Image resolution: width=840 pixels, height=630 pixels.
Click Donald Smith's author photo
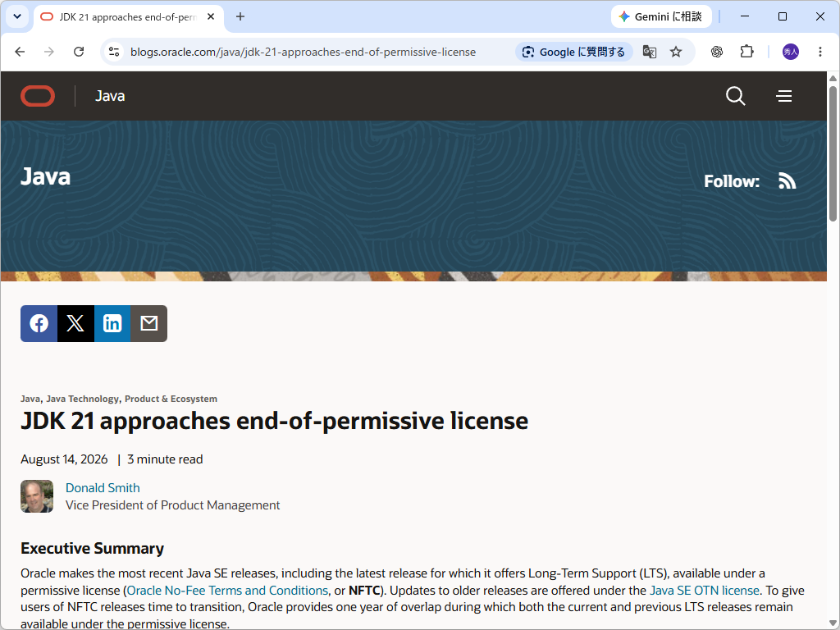click(37, 496)
